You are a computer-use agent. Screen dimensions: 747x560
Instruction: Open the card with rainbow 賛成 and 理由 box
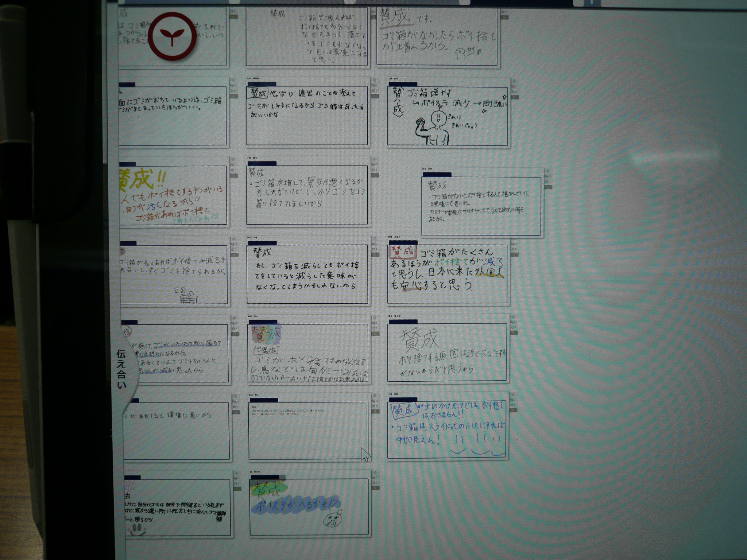click(x=307, y=353)
